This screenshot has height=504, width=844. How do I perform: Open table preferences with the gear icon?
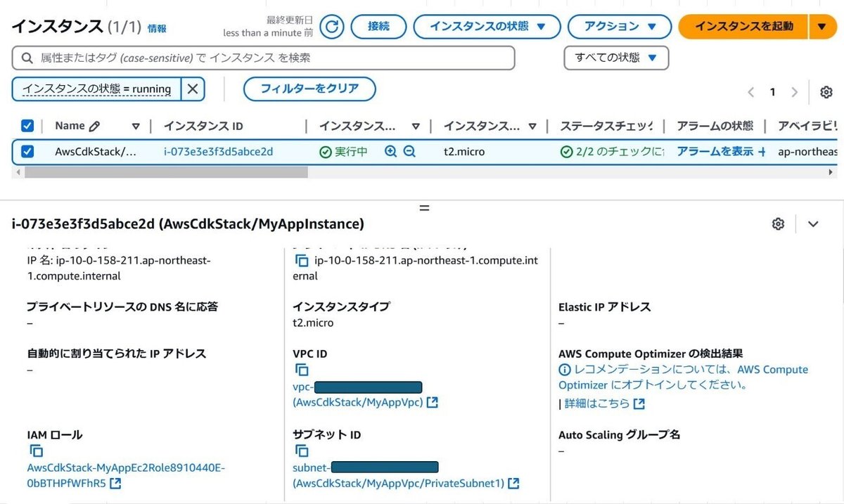tap(826, 92)
